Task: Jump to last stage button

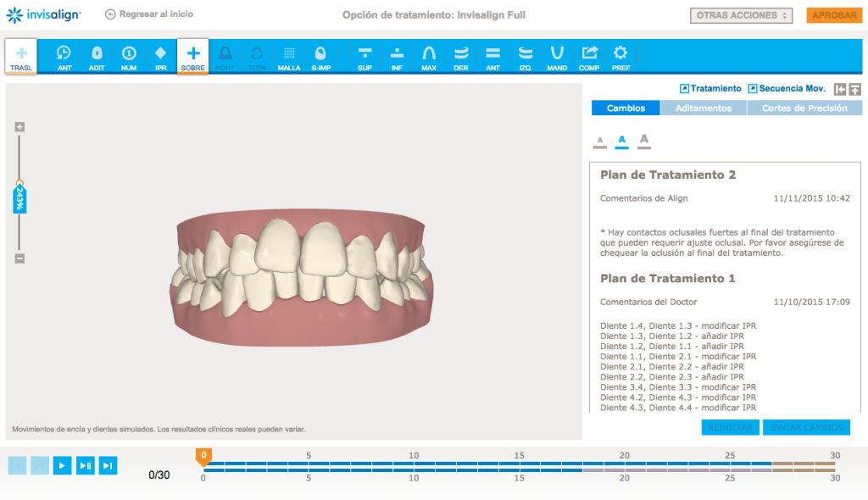Action: (x=108, y=465)
